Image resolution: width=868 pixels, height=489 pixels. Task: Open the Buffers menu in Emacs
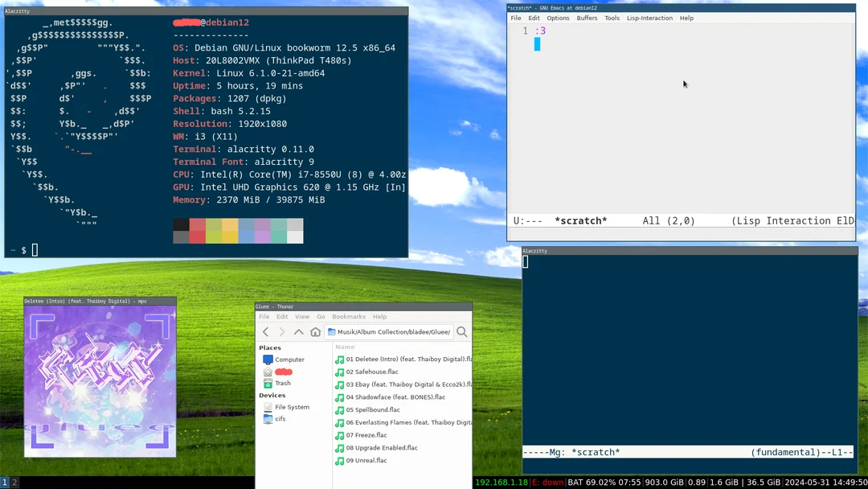pos(586,18)
